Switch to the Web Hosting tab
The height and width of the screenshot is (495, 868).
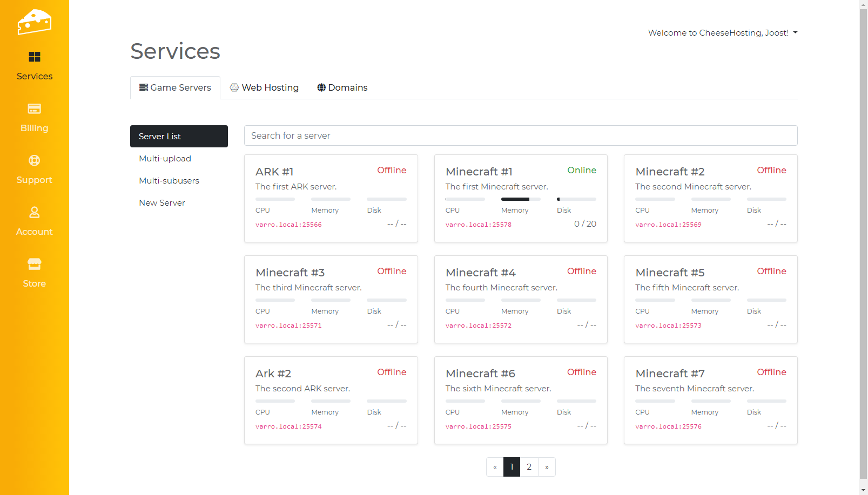coord(264,87)
